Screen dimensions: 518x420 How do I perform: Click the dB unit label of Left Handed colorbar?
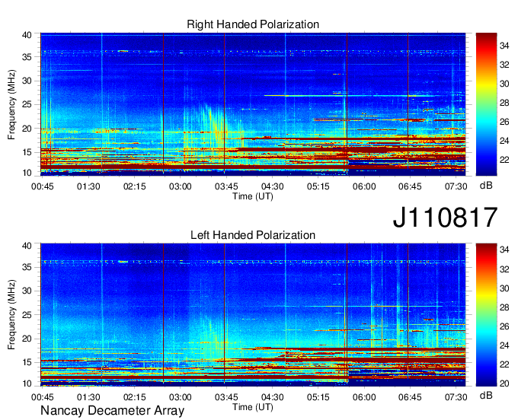tap(486, 396)
